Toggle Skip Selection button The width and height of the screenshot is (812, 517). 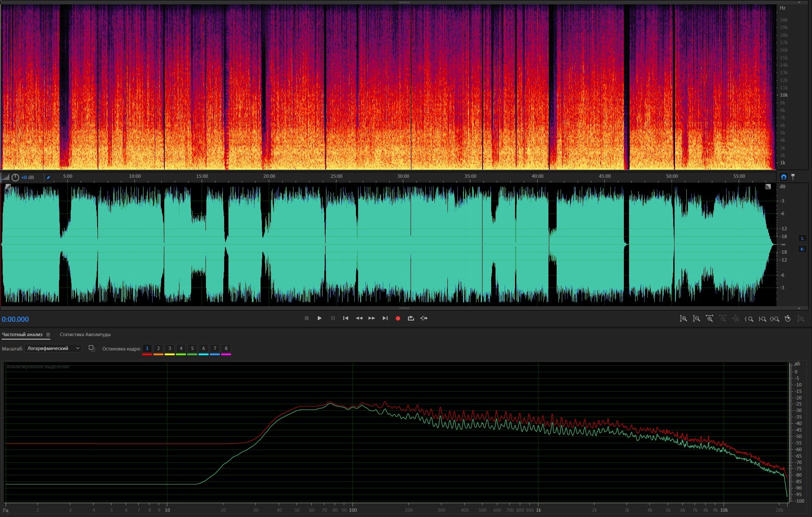tap(424, 318)
